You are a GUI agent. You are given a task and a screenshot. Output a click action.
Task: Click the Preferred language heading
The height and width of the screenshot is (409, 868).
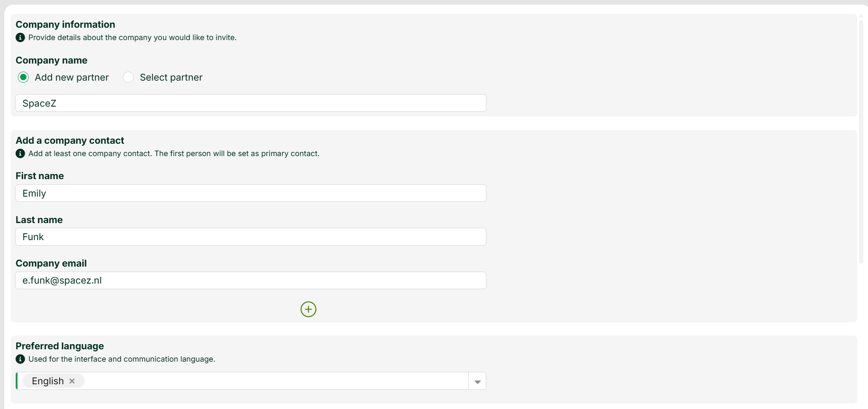(60, 346)
